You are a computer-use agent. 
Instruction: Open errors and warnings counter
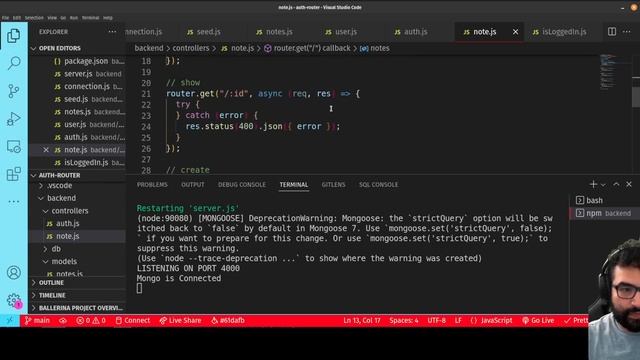[x=91, y=320]
